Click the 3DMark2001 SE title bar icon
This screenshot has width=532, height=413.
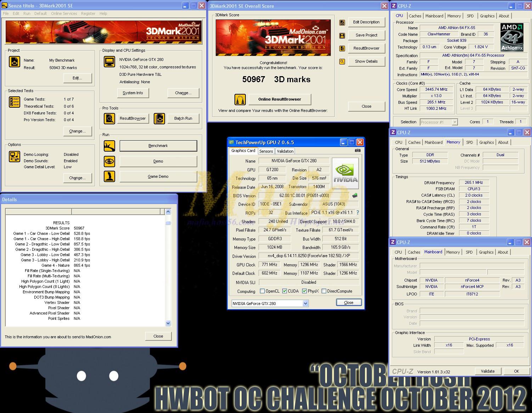5,6
